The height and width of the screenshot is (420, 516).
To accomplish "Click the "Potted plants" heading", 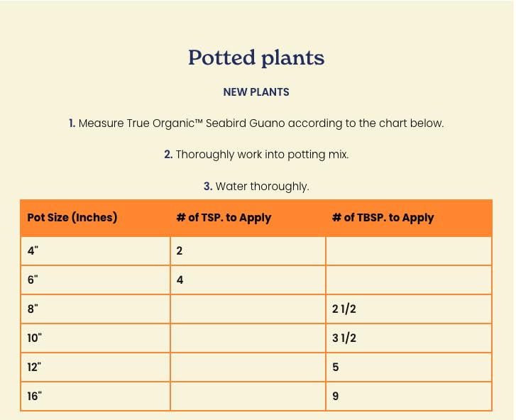I will pyautogui.click(x=256, y=58).
